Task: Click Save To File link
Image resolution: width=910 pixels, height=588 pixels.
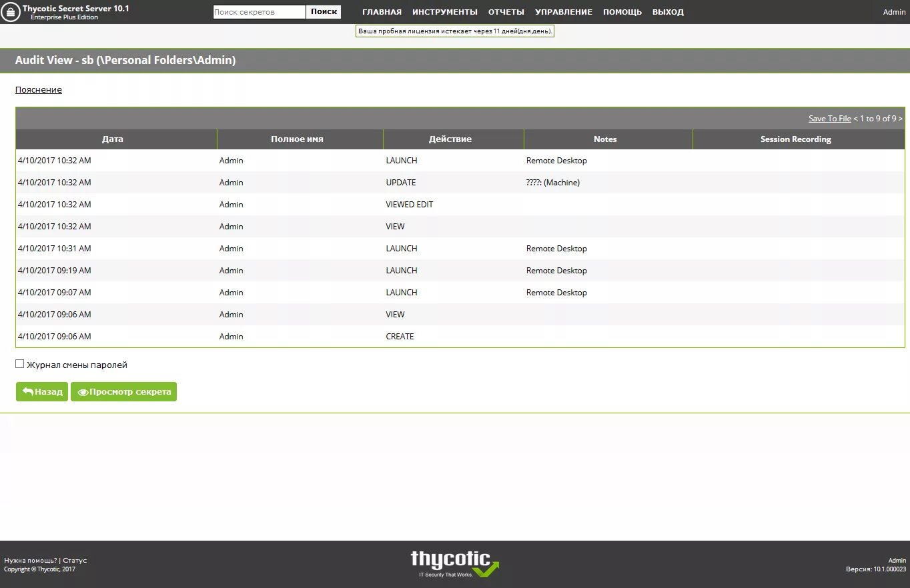Action: point(830,119)
